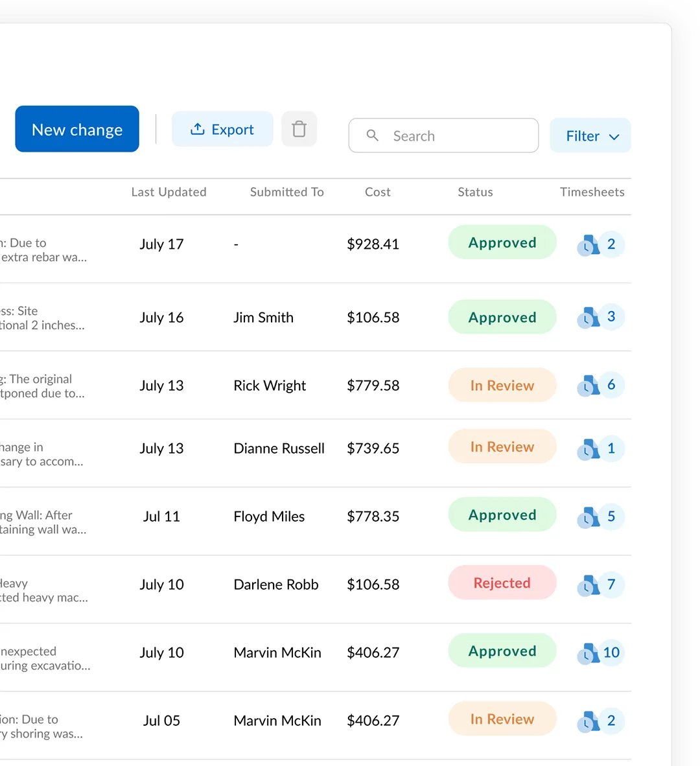Click timesheet count 3 badge
This screenshot has height=766, width=700.
click(x=611, y=316)
